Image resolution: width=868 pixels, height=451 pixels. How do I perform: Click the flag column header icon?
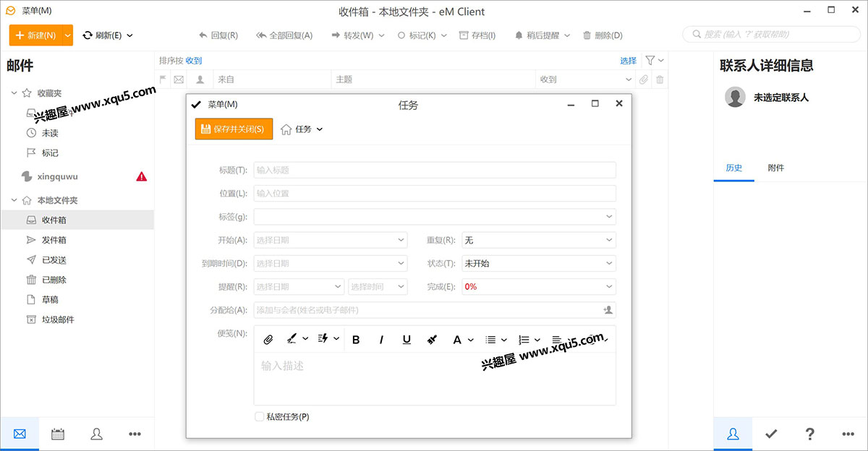click(163, 80)
